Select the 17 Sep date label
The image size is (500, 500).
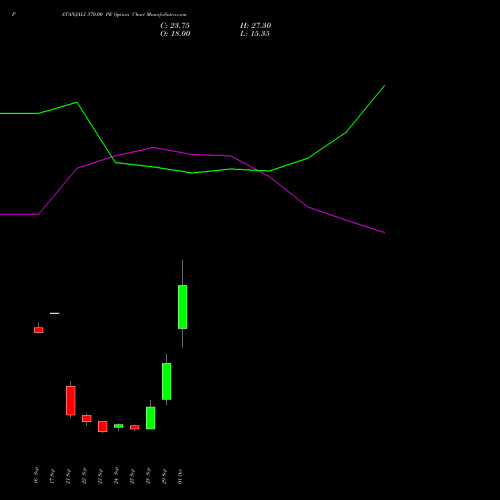coord(52,476)
